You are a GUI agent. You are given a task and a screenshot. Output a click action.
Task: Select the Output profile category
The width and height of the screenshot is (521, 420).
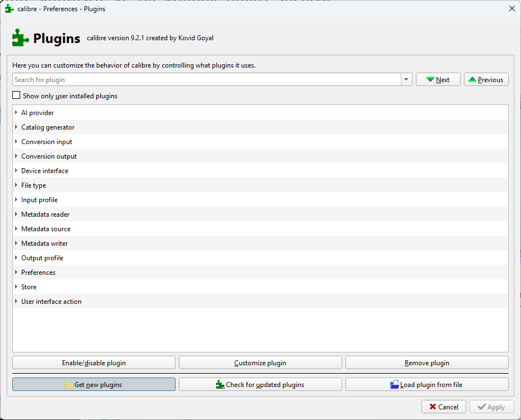pyautogui.click(x=42, y=258)
